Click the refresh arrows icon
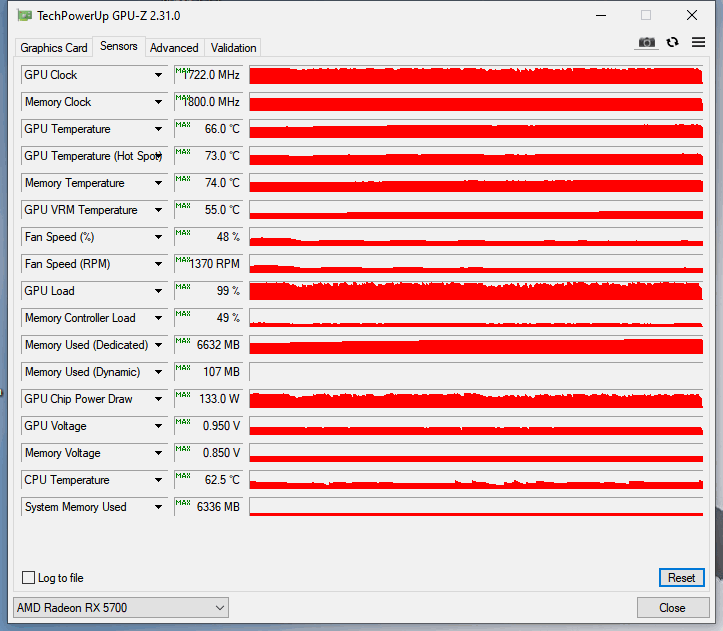723x631 pixels. click(x=673, y=42)
